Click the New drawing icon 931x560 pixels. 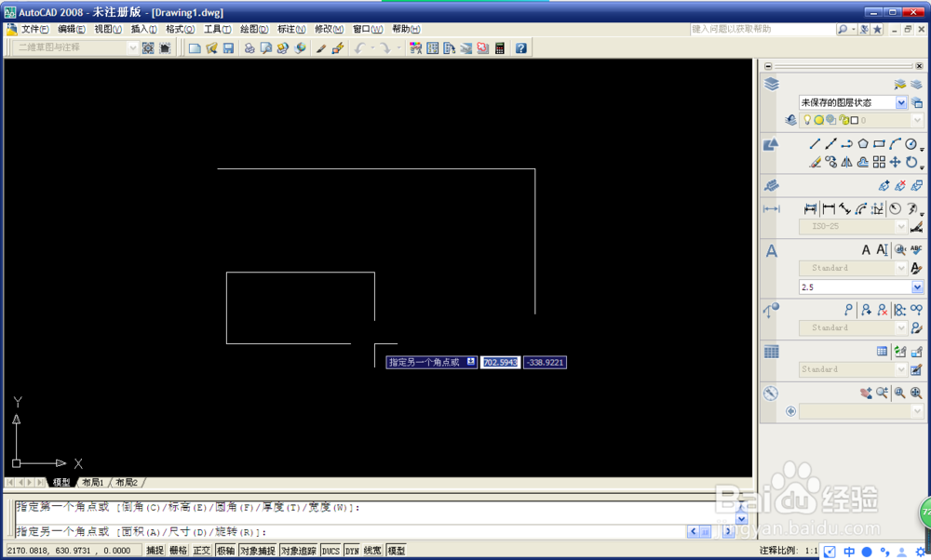pos(195,48)
